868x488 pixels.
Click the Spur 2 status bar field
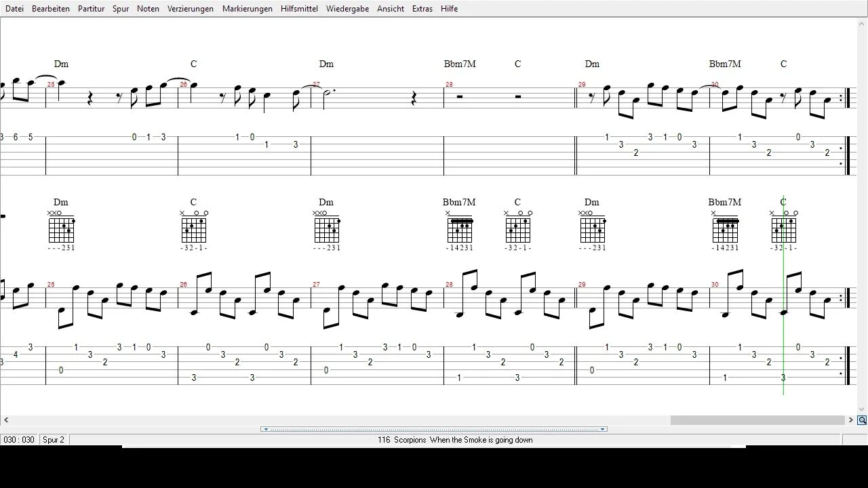click(x=54, y=440)
